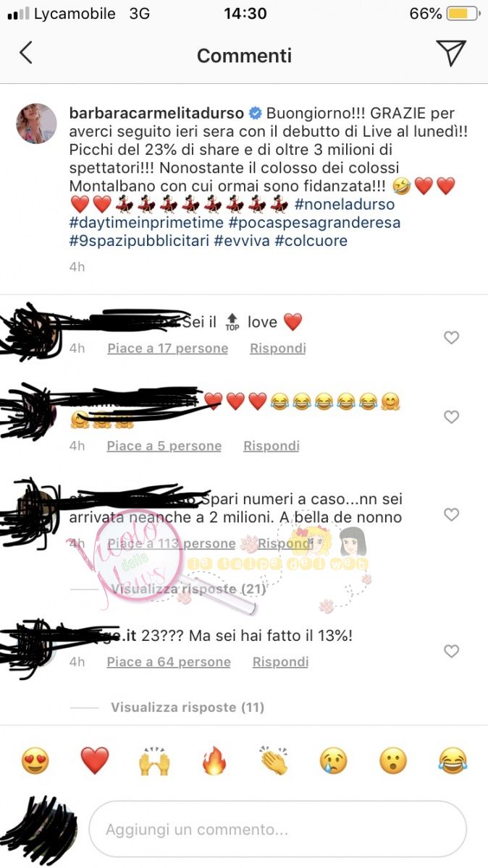This screenshot has height=868, width=488.
Task: Open 'Piace a 17 persone' likes list
Action: pyautogui.click(x=167, y=349)
